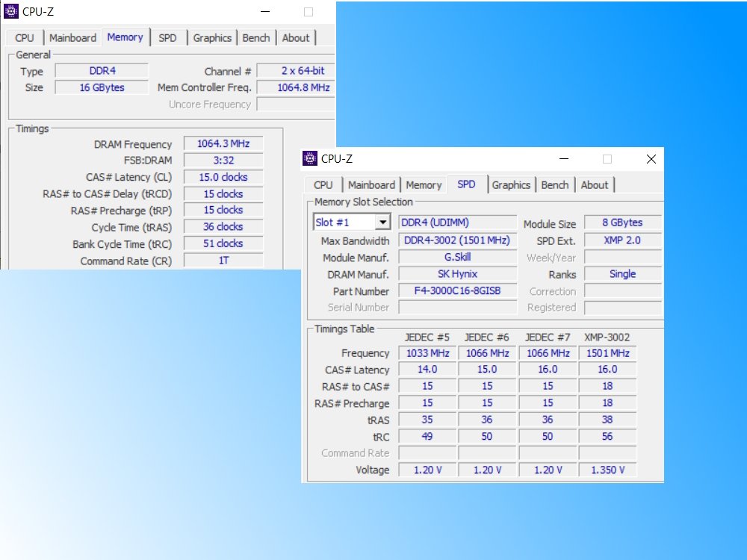Select the SPD tab in SPD window
Screen dimensions: 747x560
tap(466, 184)
